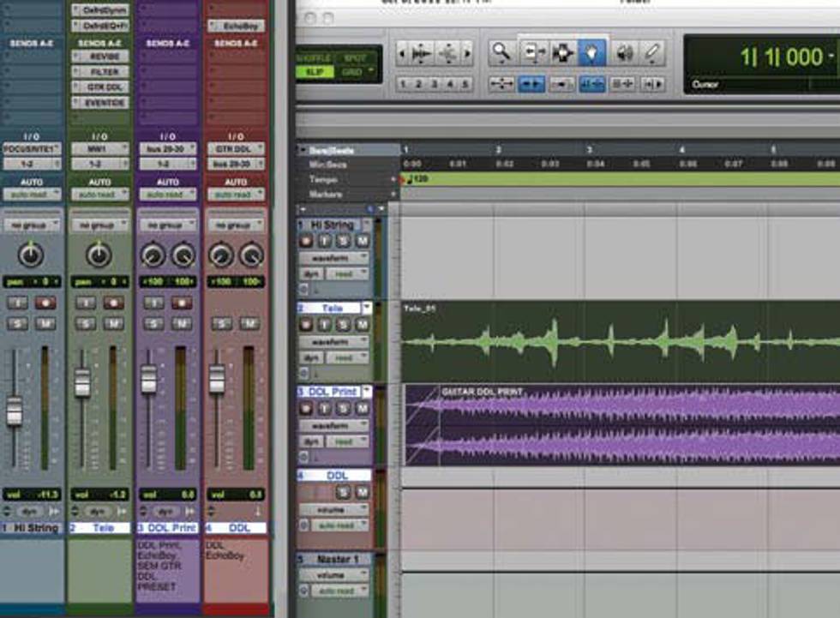Open Tele automation mode read selector
This screenshot has height=618, width=840.
tap(348, 357)
